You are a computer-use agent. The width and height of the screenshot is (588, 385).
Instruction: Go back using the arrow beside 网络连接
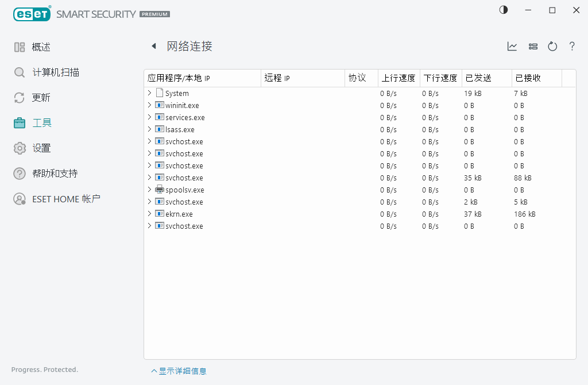[153, 46]
